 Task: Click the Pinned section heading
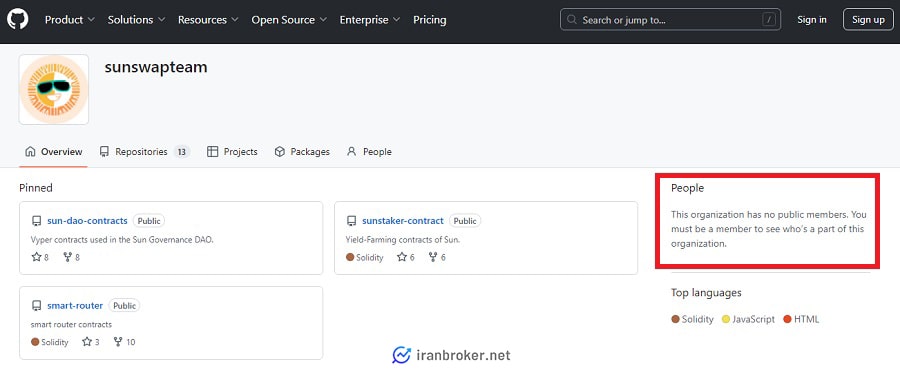coord(36,188)
